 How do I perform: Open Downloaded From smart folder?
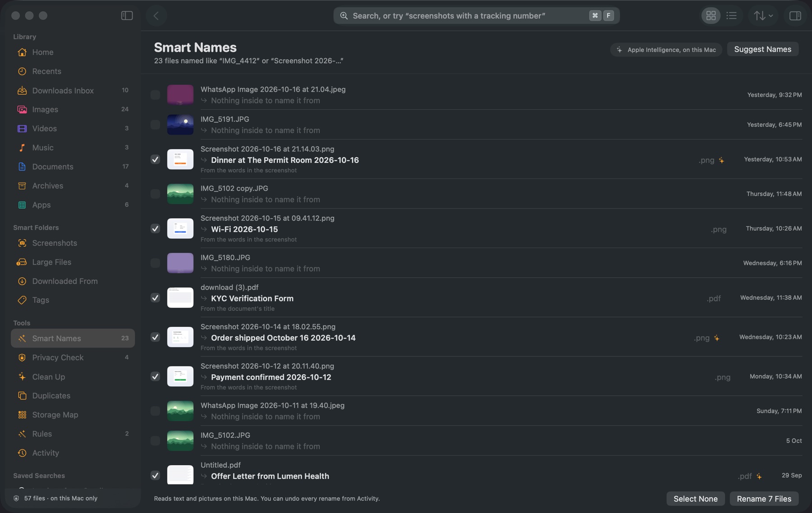73,281
